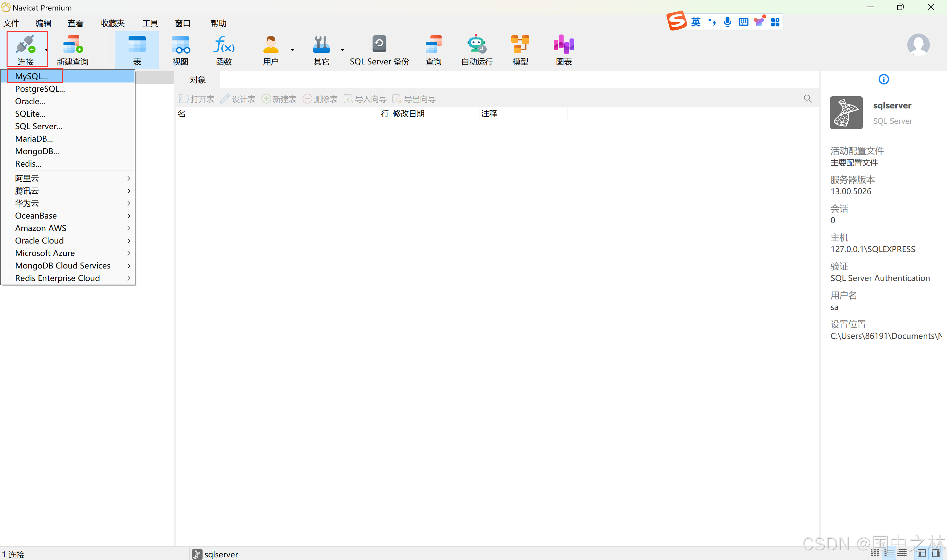
Task: Click the 其它 (Others) tools icon
Action: 321,44
